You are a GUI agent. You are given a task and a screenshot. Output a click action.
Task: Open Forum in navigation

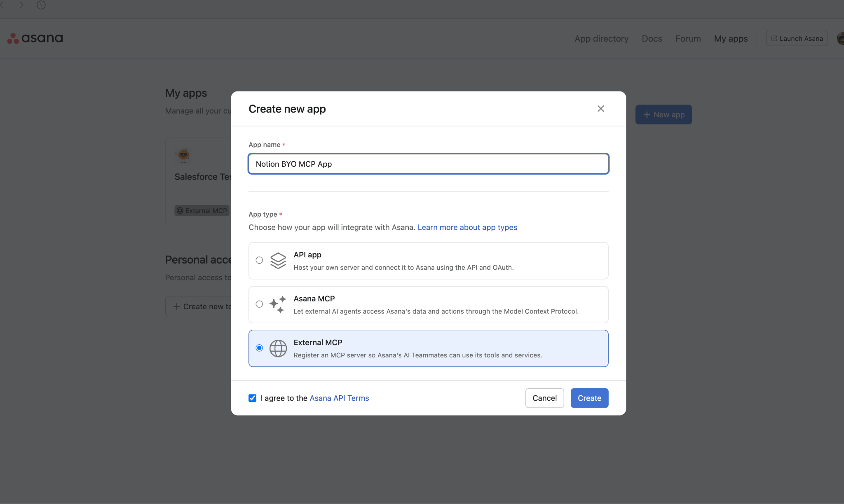point(688,38)
